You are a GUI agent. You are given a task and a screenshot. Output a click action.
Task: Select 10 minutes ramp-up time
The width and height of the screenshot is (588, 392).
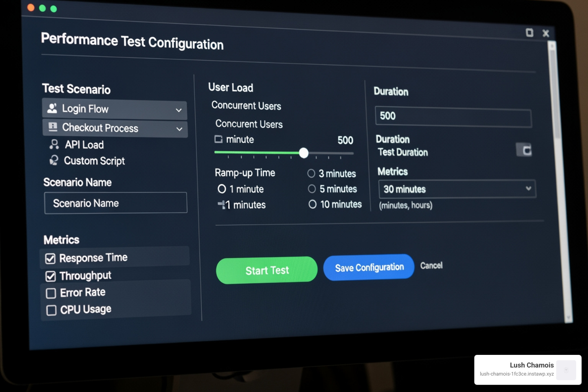coord(312,204)
